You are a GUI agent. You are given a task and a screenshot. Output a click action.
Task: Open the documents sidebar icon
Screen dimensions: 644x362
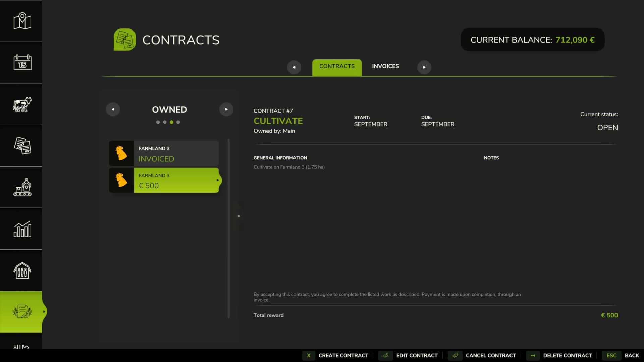pos(22,145)
